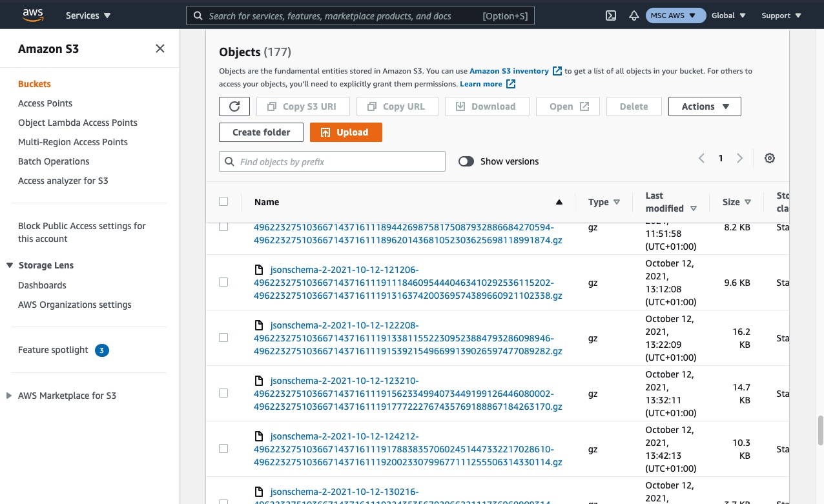Go to next page arrow

click(x=740, y=158)
